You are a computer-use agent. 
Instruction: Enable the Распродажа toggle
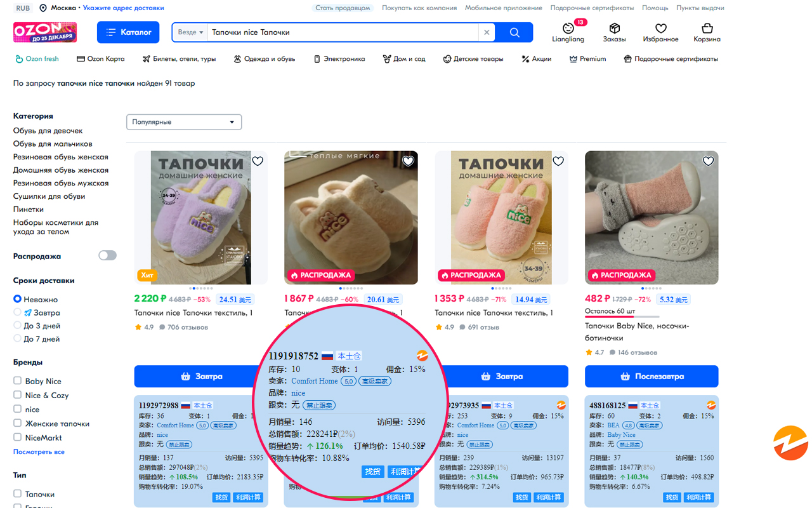pyautogui.click(x=107, y=255)
